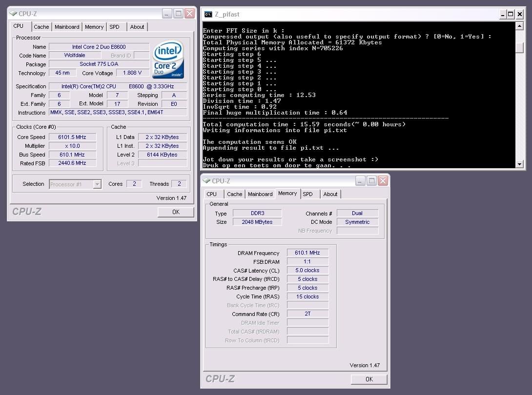This screenshot has height=395, width=532.
Task: Click the Socket 775 LGA package field
Action: pos(99,64)
